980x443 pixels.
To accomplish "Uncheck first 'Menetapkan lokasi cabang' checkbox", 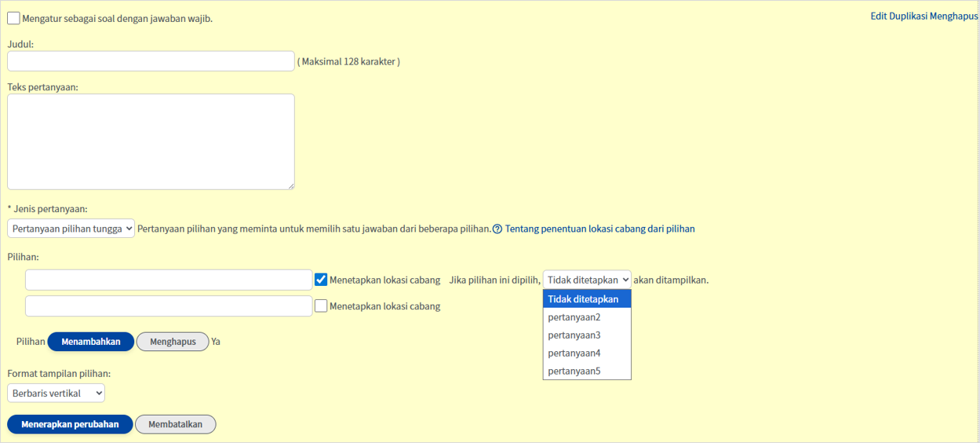I will tap(321, 280).
